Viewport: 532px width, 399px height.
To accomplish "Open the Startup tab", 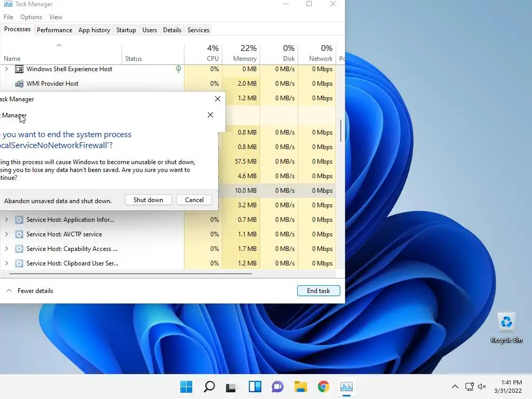I will [126, 30].
